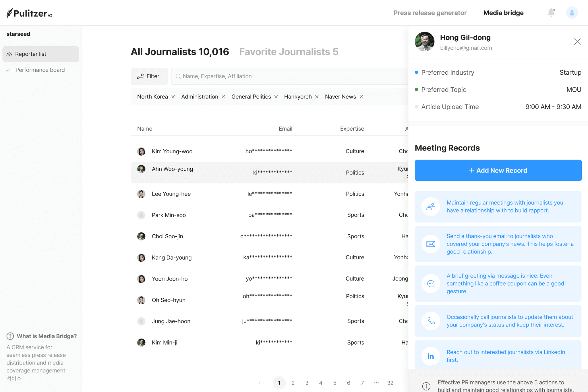Remove the Naver News filter tag
Screen dimensions: 588x392
[x=361, y=97]
